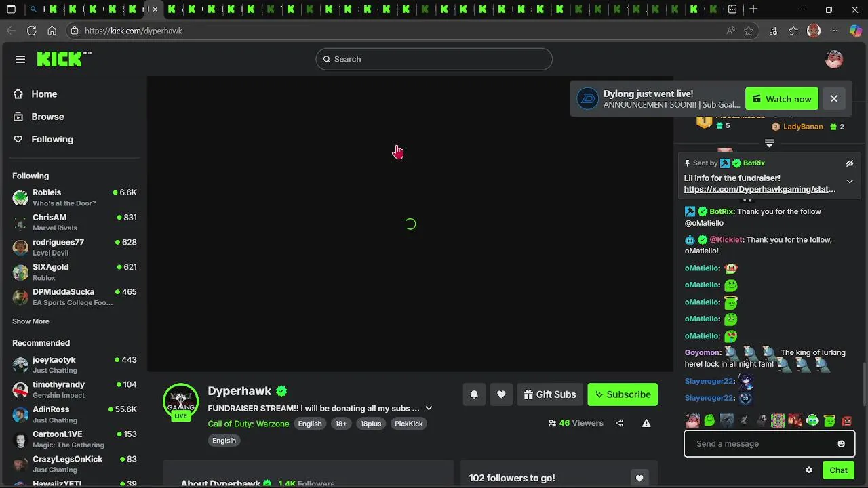The image size is (868, 488).
Task: Refresh the browser page
Action: coord(31,30)
